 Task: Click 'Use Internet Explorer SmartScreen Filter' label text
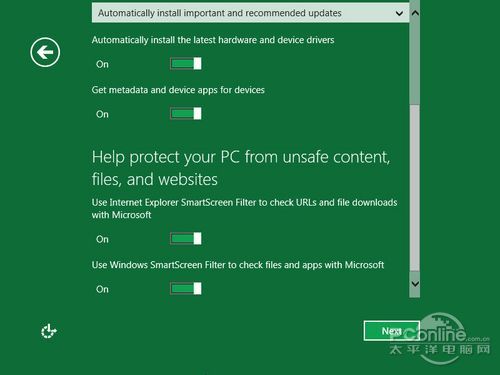tap(245, 209)
